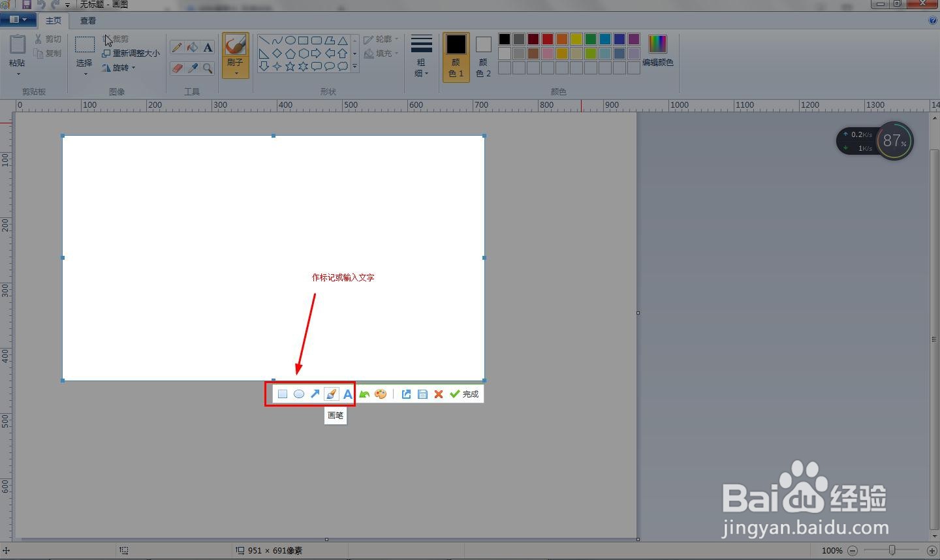Screen dimensions: 940x560
Task: Choose the Right arrow shape in ribbon
Action: [316, 54]
